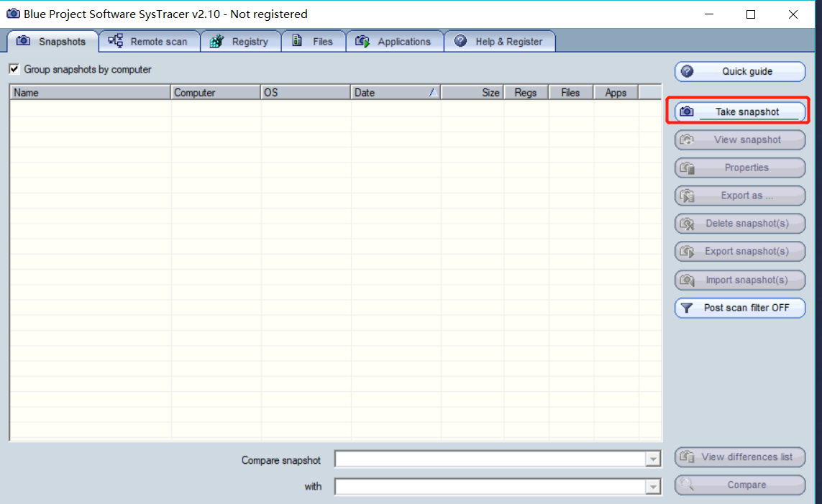Click the icon in Import snapshot(s) button
The image size is (822, 504).
click(x=688, y=280)
